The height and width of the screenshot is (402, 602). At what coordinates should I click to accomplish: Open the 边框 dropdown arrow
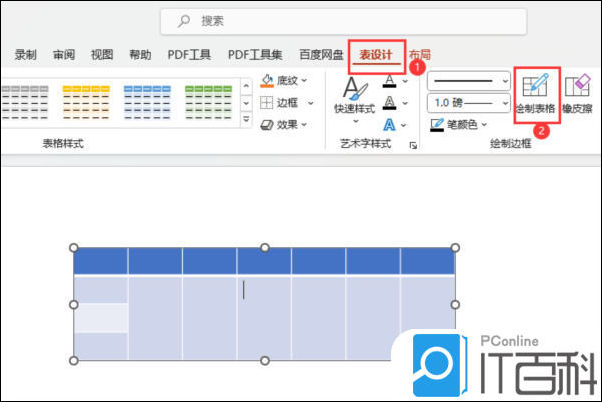point(311,103)
